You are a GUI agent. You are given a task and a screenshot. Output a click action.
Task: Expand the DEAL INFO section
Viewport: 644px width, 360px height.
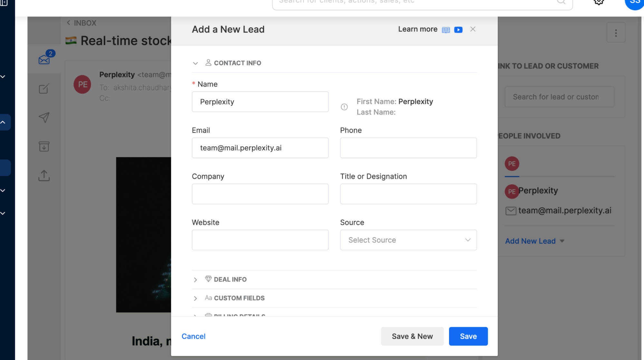(195, 280)
